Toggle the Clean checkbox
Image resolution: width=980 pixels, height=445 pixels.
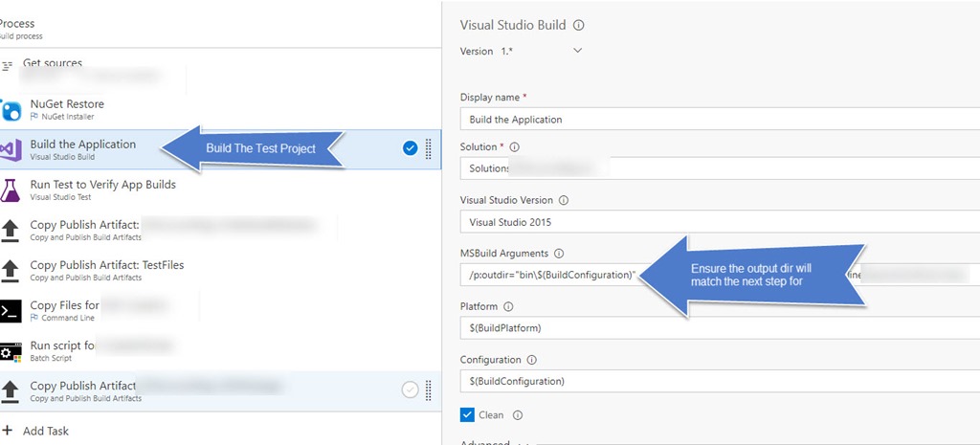pyautogui.click(x=467, y=415)
